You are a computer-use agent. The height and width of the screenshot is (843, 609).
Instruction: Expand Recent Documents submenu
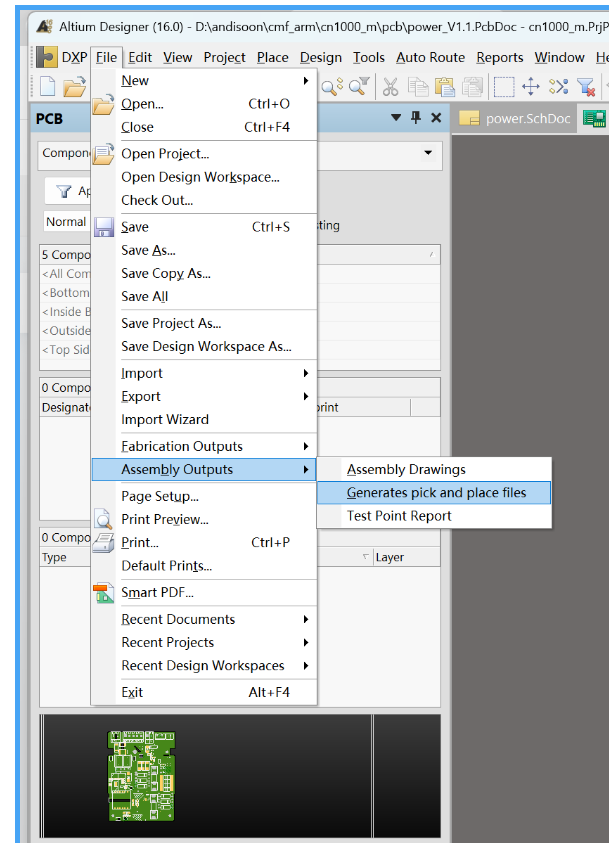coord(204,619)
